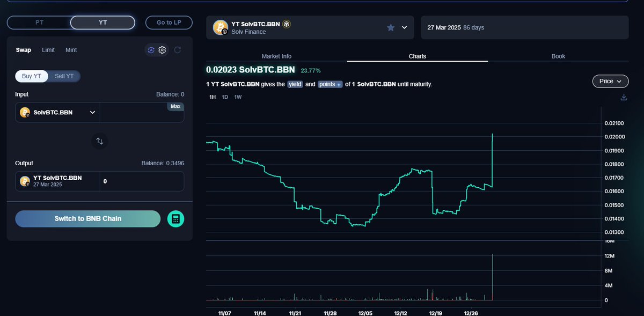Select the YT toggle
The width and height of the screenshot is (644, 316).
[x=103, y=23]
